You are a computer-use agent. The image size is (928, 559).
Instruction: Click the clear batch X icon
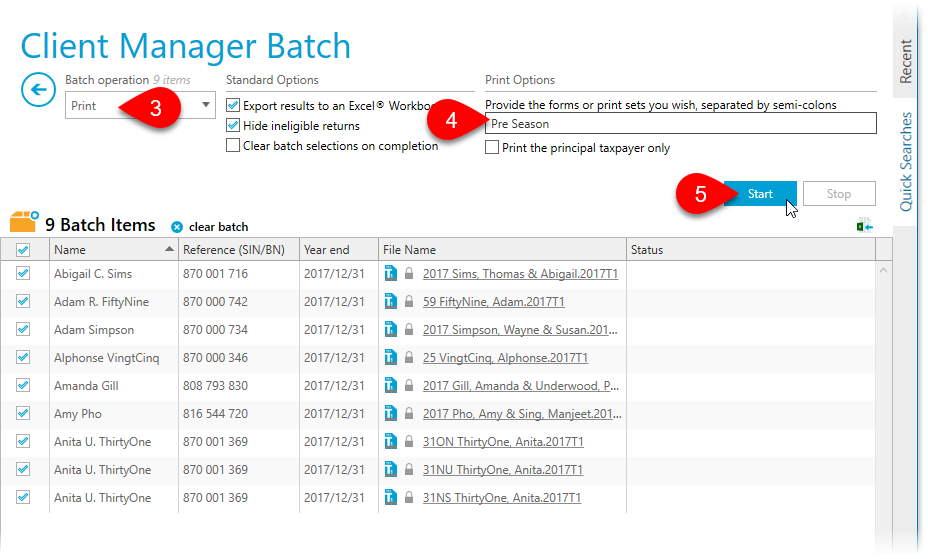coord(176,227)
